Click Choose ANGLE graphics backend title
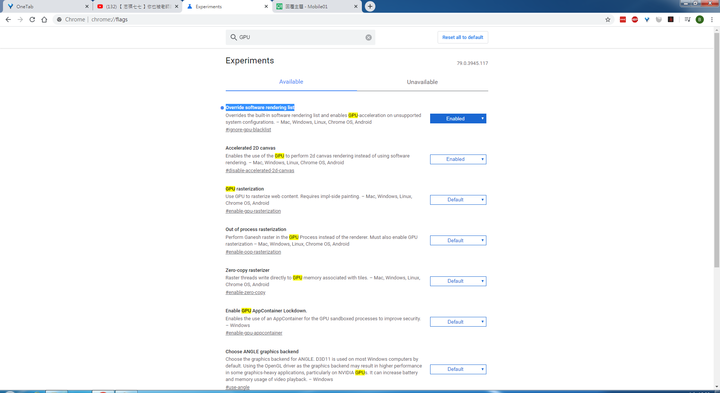The height and width of the screenshot is (393, 720). pos(262,352)
